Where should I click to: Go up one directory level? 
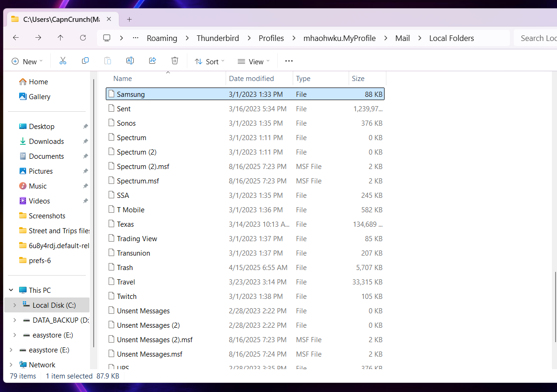[61, 38]
